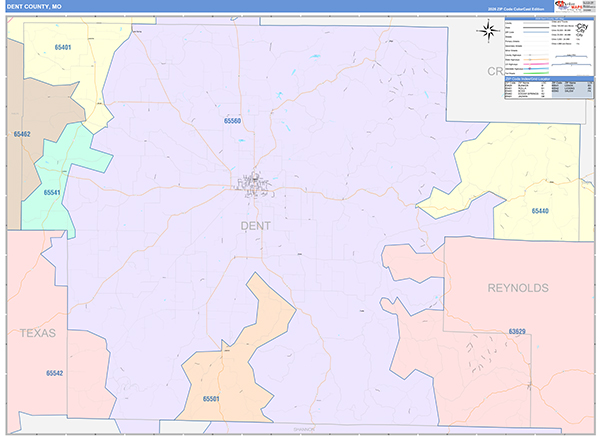Viewport: 600px width, 436px height.
Task: Select the ZIP code label 65401
Action: click(x=63, y=47)
